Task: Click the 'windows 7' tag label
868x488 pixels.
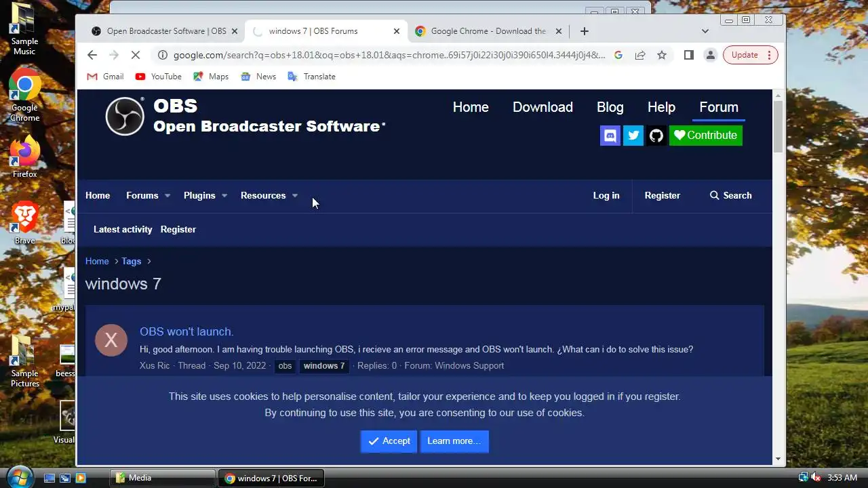Action: pyautogui.click(x=324, y=366)
